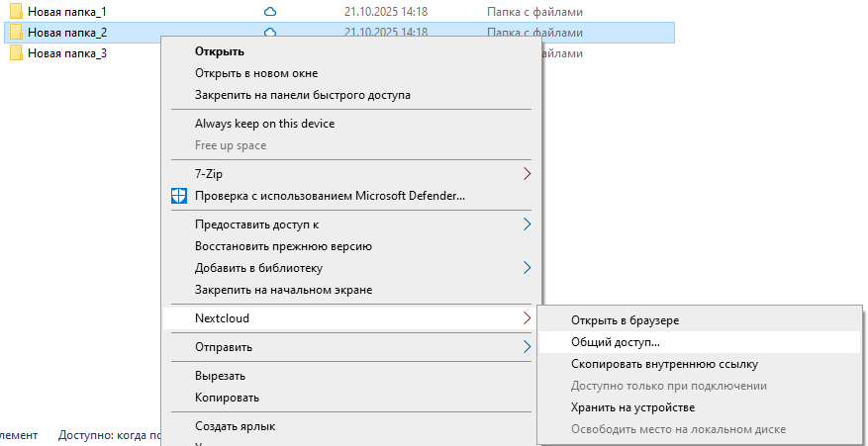
Task: Open Общий доступ... sharing dialog
Action: (615, 342)
